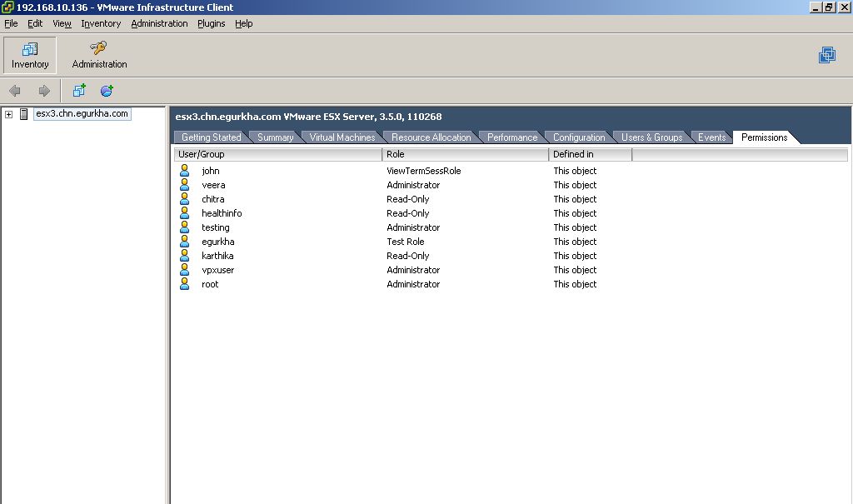
Task: Click the host server icon in the tree
Action: pyautogui.click(x=23, y=114)
